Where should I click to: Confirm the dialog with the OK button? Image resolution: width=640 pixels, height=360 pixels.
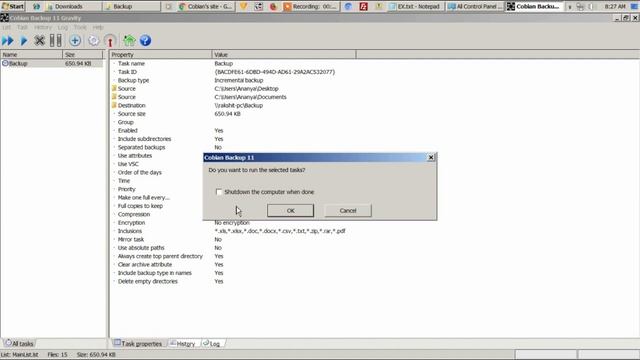(x=290, y=210)
